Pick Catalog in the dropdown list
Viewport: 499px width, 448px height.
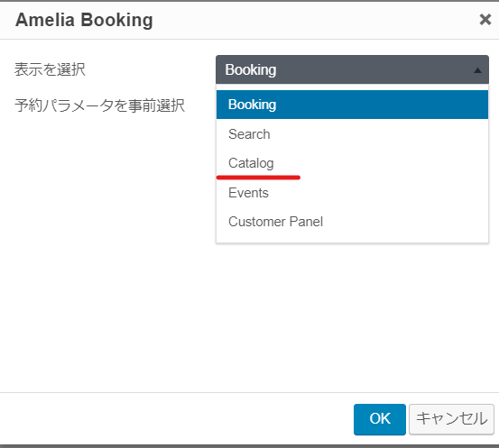tap(352, 163)
